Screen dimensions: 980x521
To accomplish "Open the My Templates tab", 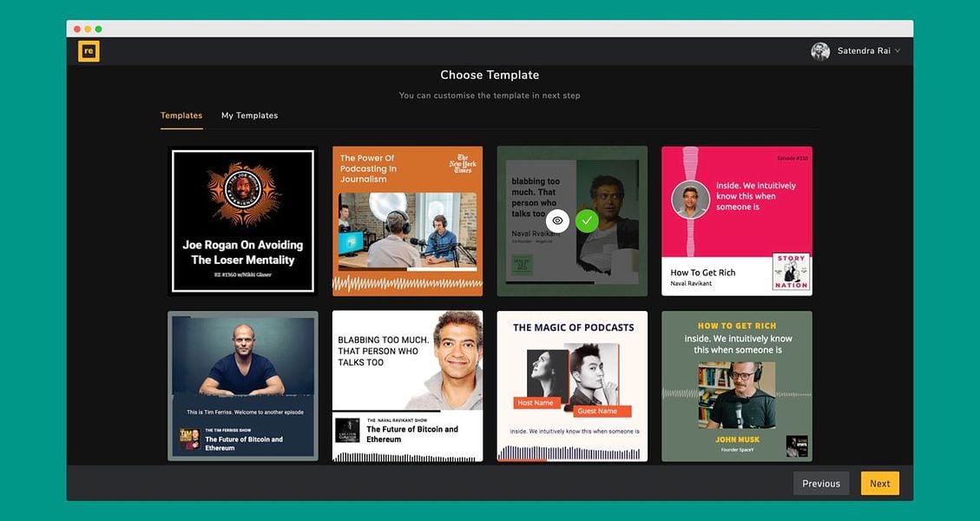I will (x=249, y=115).
